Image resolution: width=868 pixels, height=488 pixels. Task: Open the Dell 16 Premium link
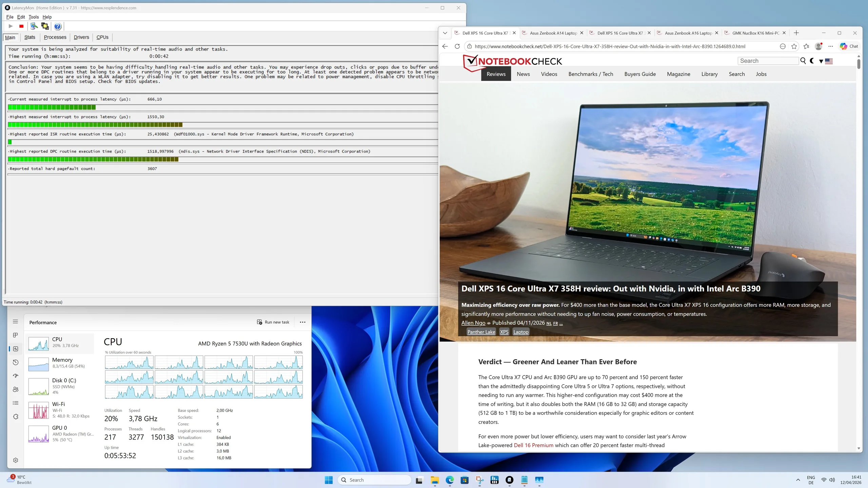coord(533,445)
